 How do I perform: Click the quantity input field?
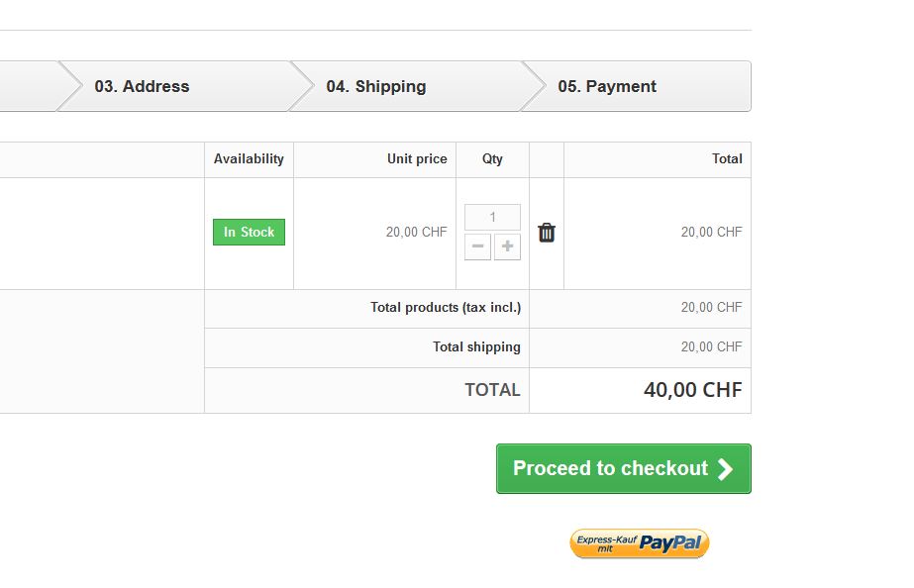point(492,217)
